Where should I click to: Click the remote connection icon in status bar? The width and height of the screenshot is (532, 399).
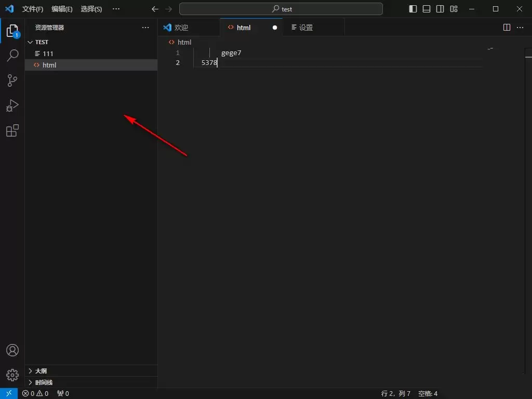7,393
